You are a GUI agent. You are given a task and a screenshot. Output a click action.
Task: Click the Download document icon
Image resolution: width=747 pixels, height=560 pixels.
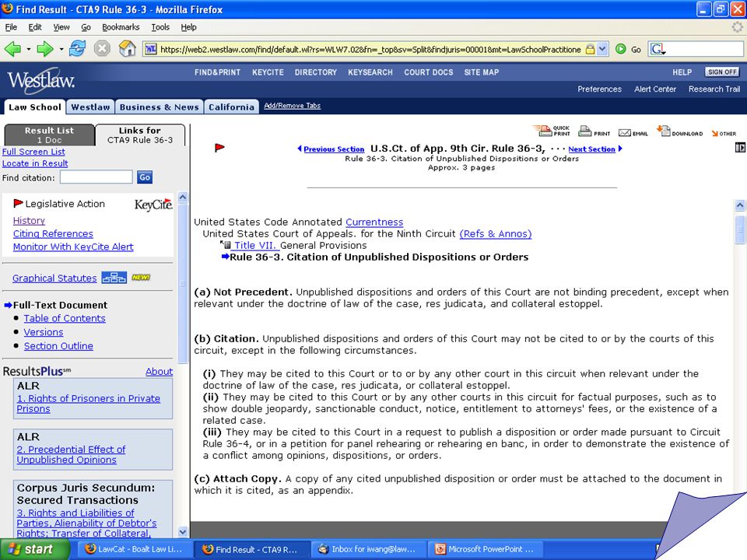pyautogui.click(x=680, y=131)
